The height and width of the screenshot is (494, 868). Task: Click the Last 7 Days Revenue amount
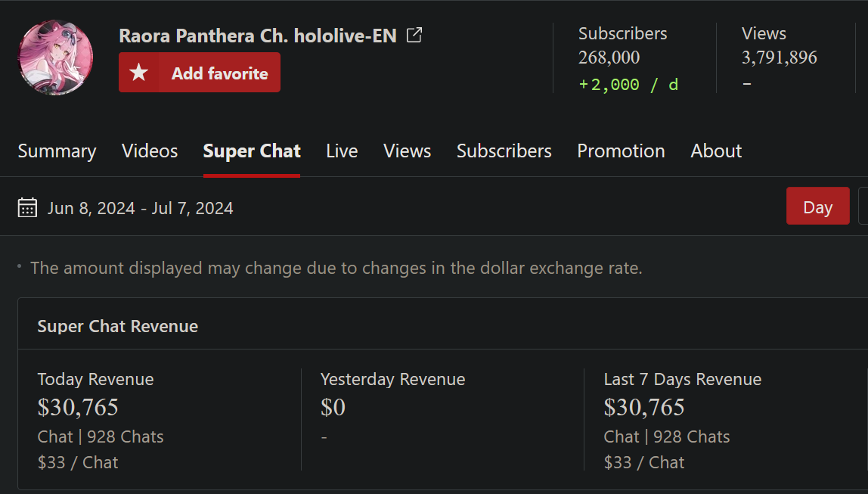pyautogui.click(x=644, y=408)
